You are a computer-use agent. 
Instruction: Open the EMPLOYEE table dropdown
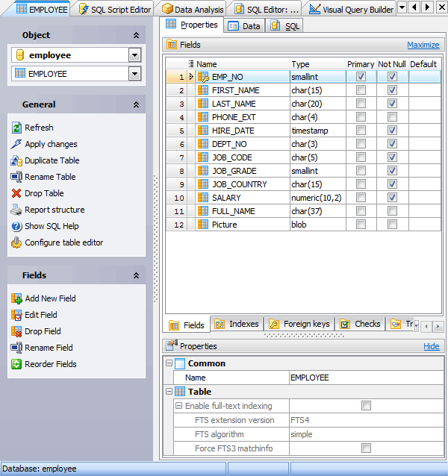[134, 74]
